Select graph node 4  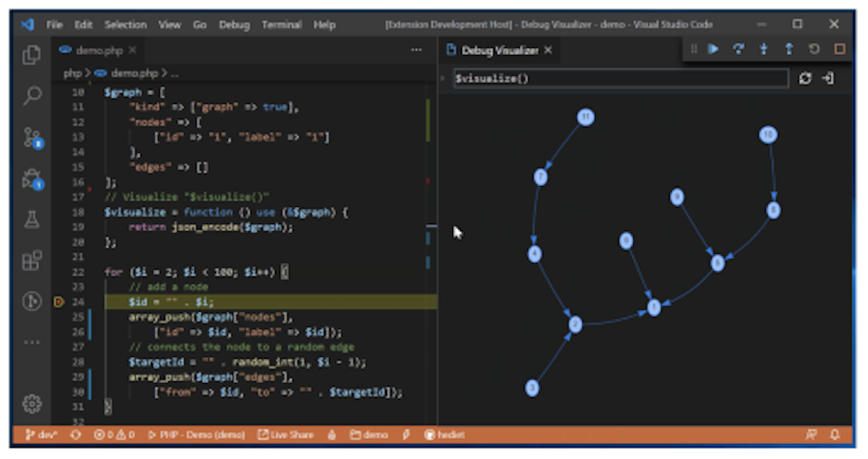pos(534,254)
